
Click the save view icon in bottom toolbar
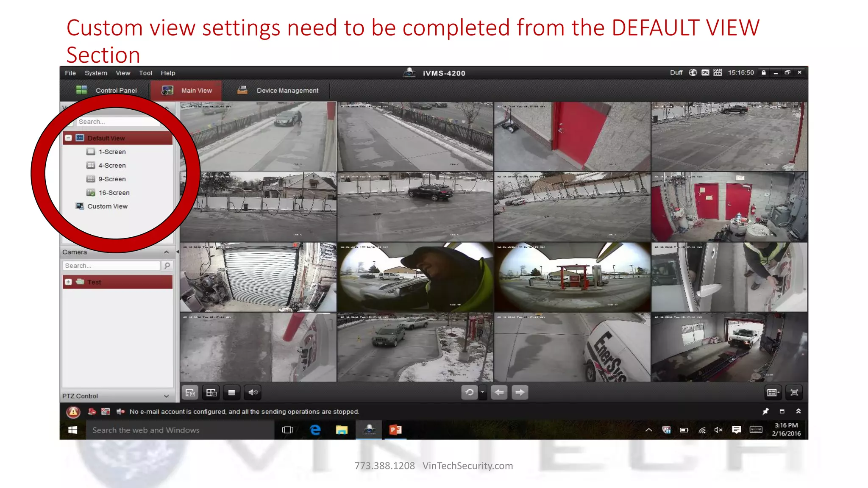(190, 392)
